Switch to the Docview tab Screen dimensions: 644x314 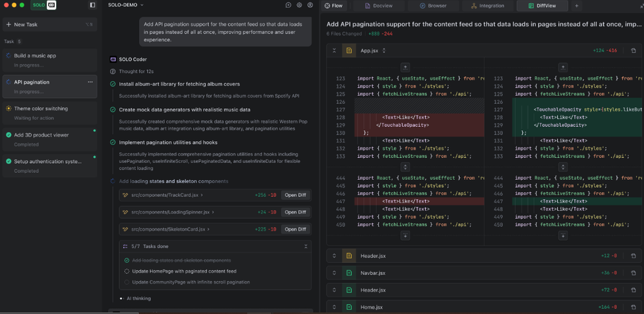pos(378,6)
